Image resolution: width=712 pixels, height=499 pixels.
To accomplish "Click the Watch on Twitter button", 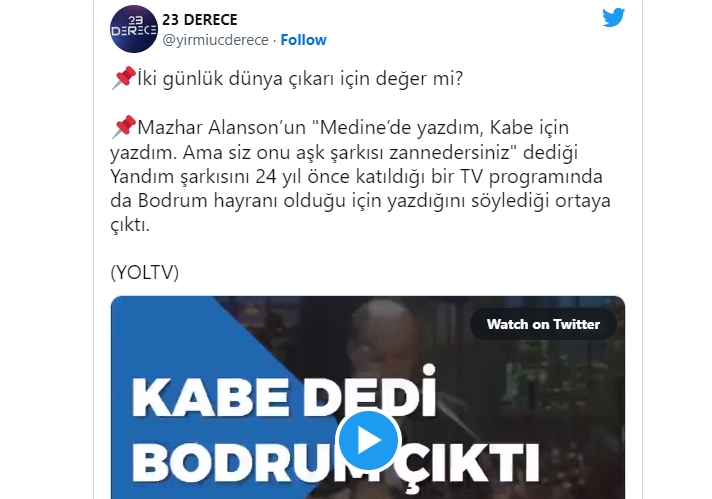I will pyautogui.click(x=543, y=324).
